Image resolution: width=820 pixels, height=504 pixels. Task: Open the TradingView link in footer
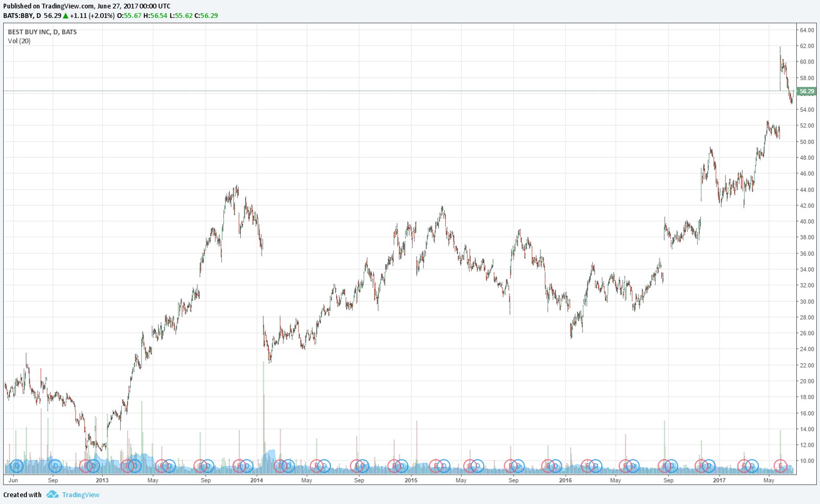coord(80,494)
